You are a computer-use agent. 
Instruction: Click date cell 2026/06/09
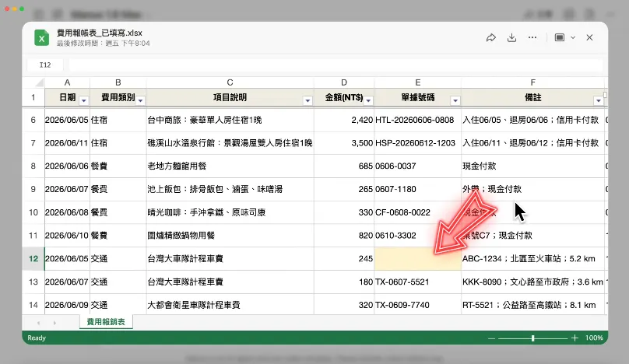tap(68, 305)
